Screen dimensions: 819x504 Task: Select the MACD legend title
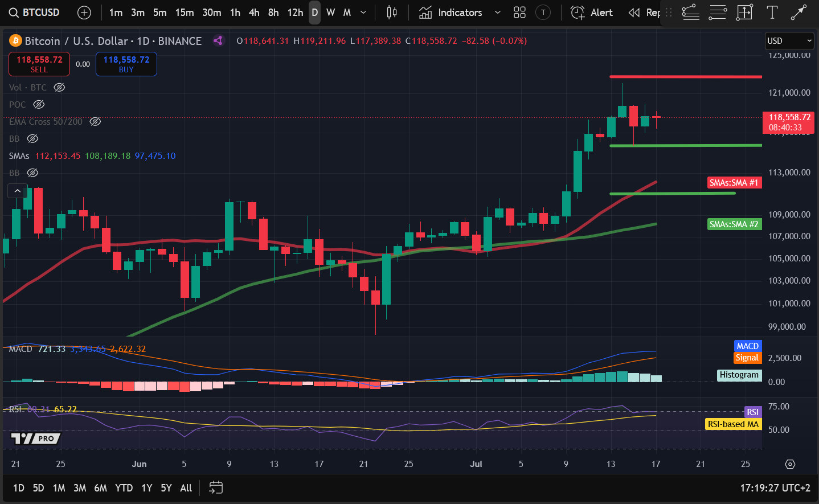tap(21, 349)
